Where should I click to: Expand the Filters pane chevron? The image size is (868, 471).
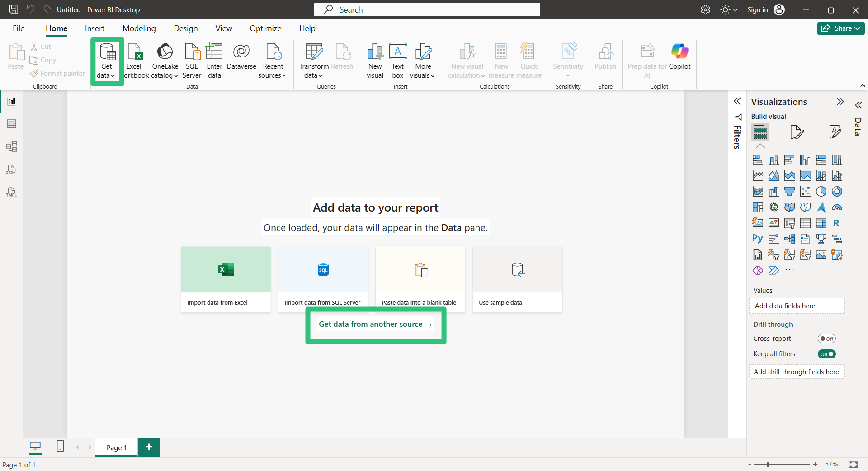(x=737, y=101)
